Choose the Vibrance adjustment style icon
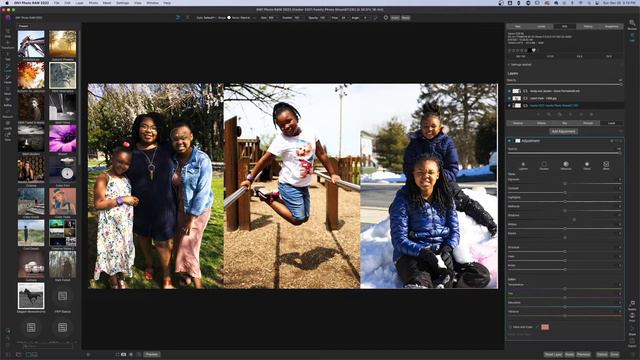 tap(566, 165)
